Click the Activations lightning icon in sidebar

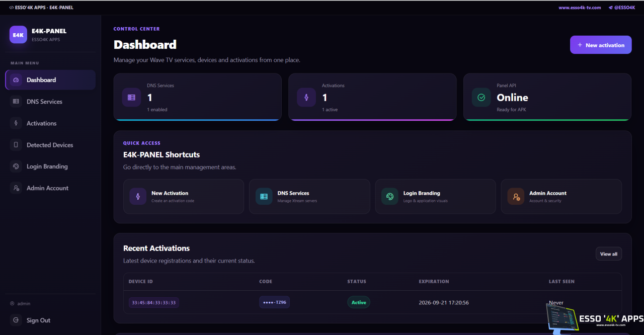tap(16, 123)
